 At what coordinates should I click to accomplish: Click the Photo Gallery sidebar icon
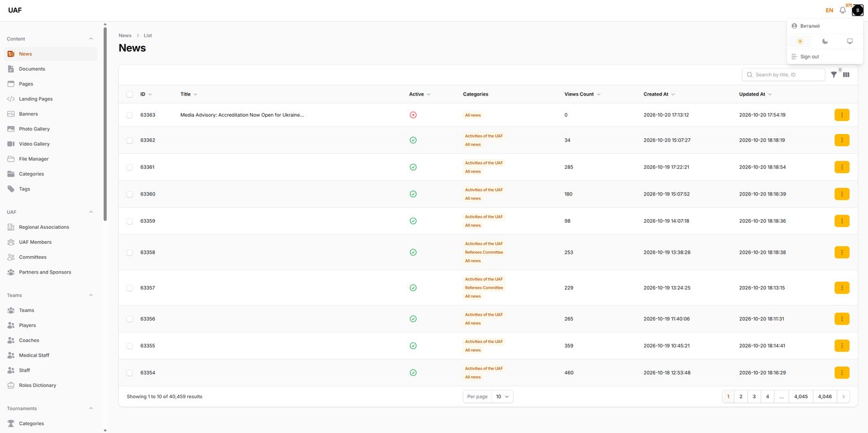(11, 129)
